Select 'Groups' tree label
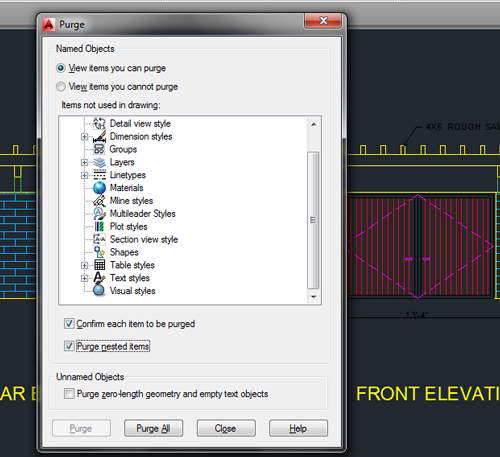500x457 pixels. (123, 149)
